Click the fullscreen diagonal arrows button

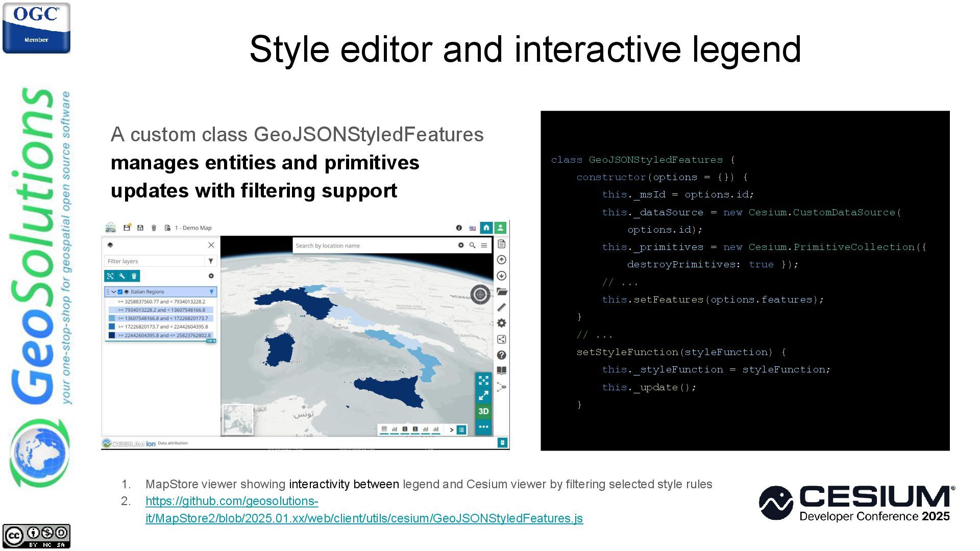click(483, 395)
